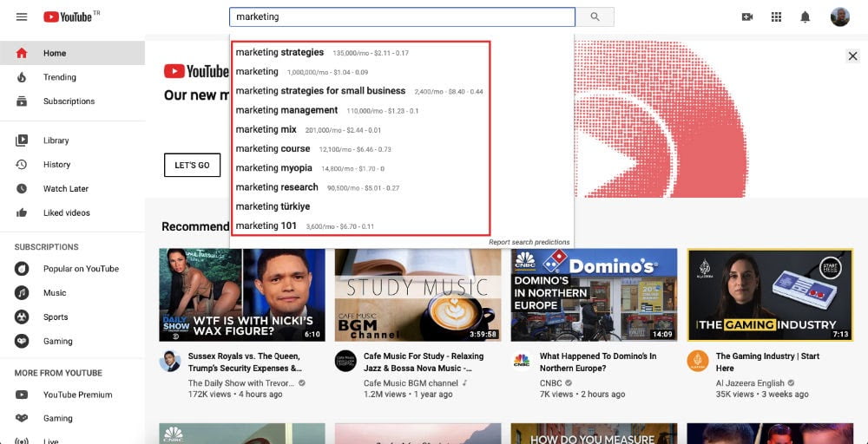This screenshot has height=444, width=868.
Task: Click the Trending flame icon
Action: click(22, 77)
